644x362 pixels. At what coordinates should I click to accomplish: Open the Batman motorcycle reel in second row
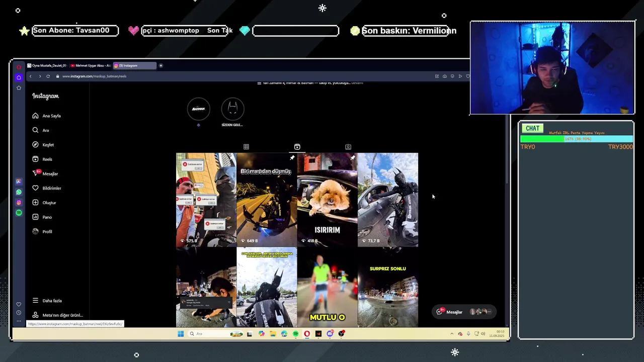pos(267,288)
